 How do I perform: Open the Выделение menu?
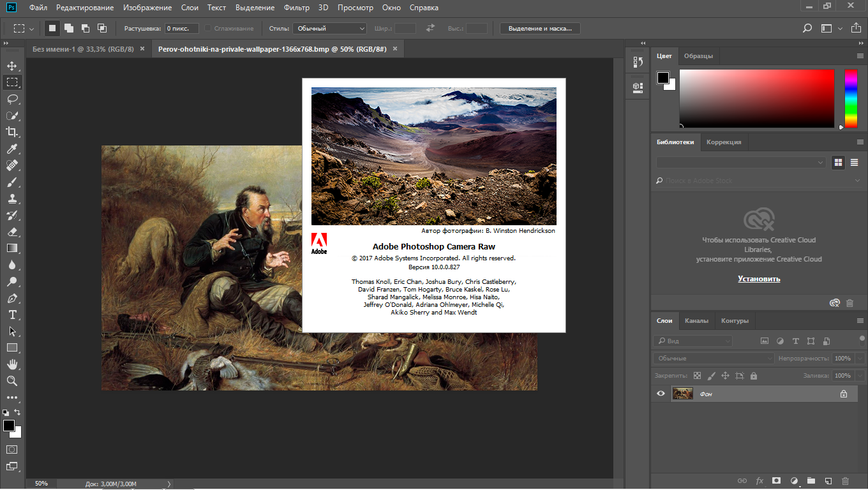coord(255,8)
